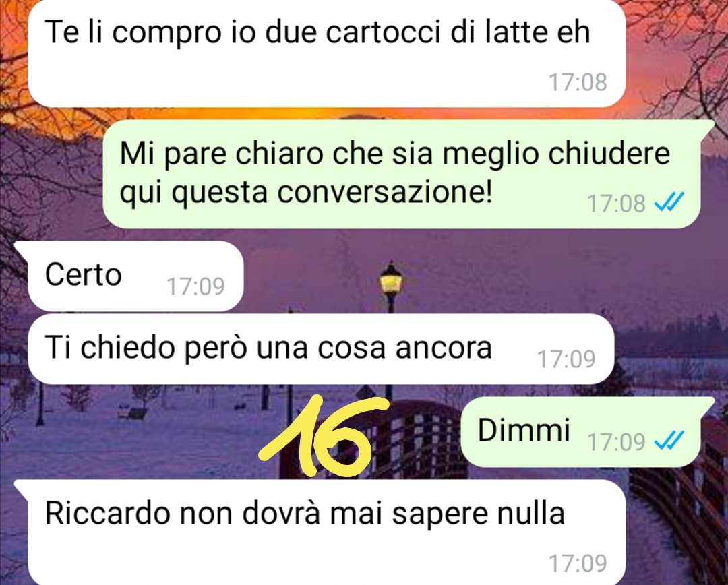Tap the word 'Riccardo' in the last message
This screenshot has width=728, height=585.
pos(108,513)
